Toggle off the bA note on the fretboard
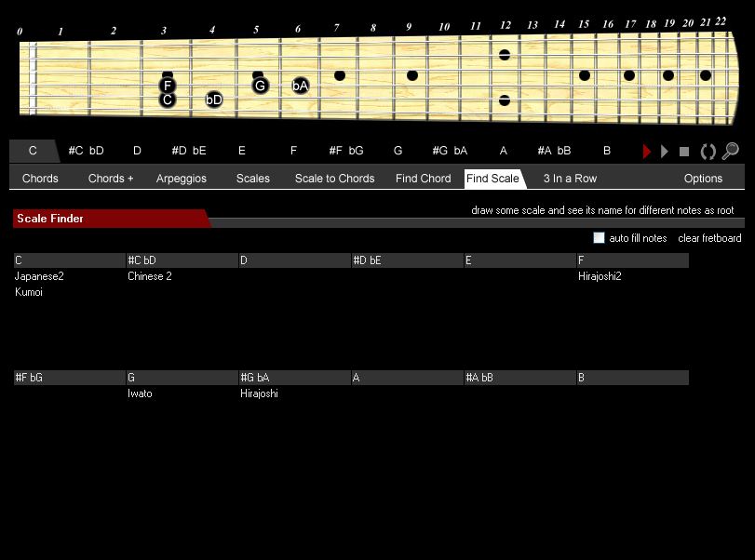 299,85
